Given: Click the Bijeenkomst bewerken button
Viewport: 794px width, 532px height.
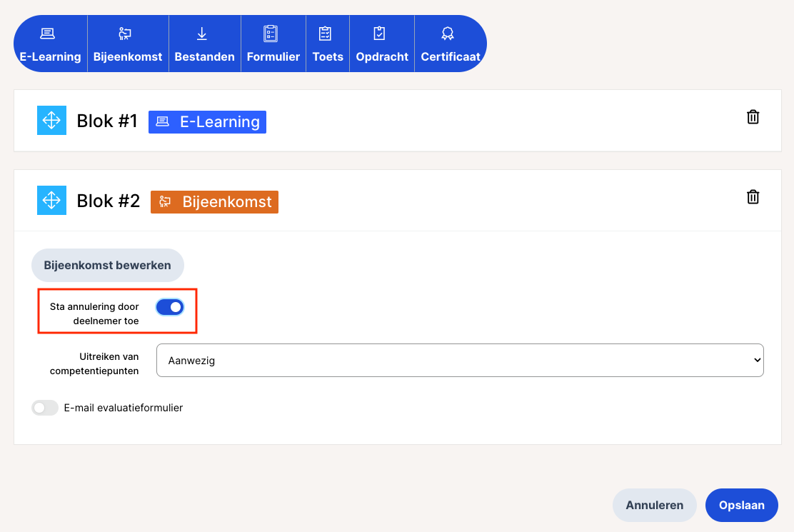Looking at the screenshot, I should coord(107,265).
